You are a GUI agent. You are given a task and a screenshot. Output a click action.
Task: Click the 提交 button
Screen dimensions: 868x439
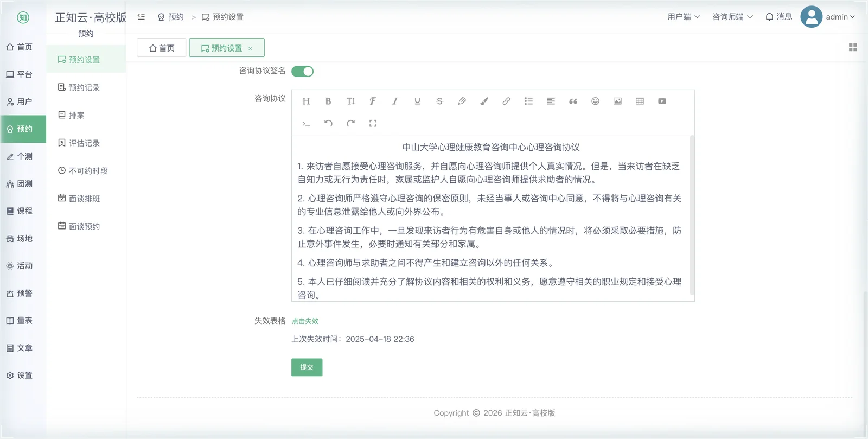(x=307, y=367)
